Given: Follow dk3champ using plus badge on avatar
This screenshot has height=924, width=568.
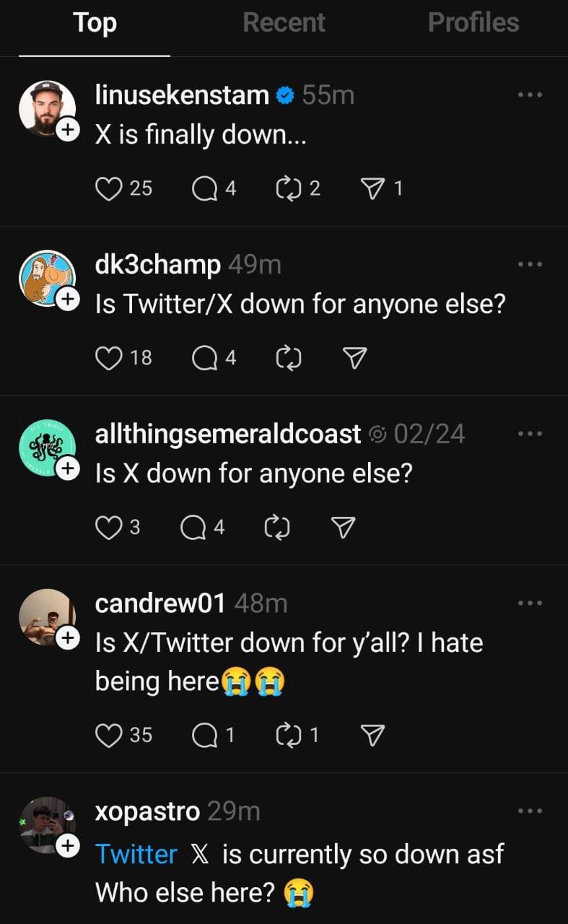Looking at the screenshot, I should tap(67, 298).
